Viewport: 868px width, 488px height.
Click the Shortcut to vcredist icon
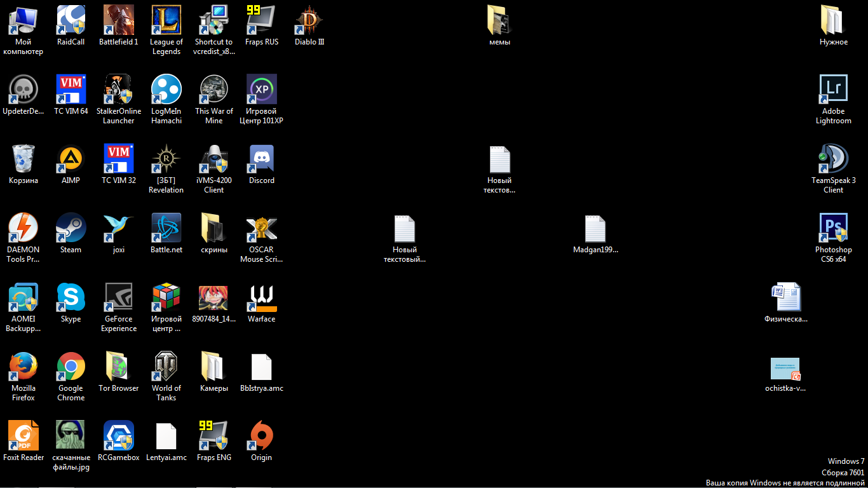pyautogui.click(x=214, y=20)
